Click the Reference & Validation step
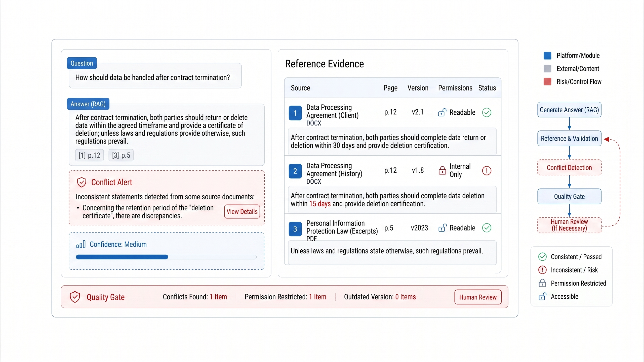 click(569, 139)
